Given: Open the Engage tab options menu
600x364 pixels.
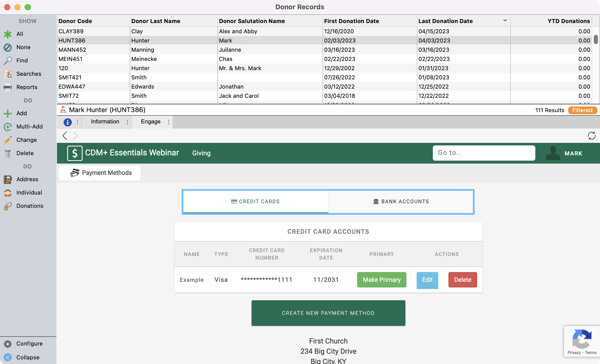Looking at the screenshot, I should pos(168,122).
